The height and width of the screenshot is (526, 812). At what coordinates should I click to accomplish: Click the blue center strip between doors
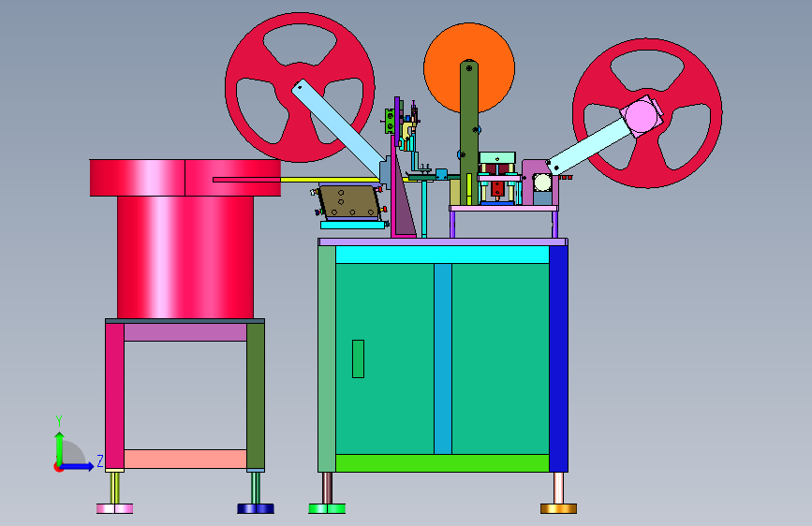tap(443, 358)
